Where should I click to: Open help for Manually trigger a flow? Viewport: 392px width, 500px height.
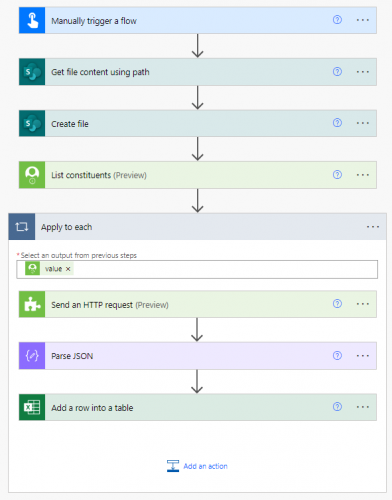click(337, 20)
